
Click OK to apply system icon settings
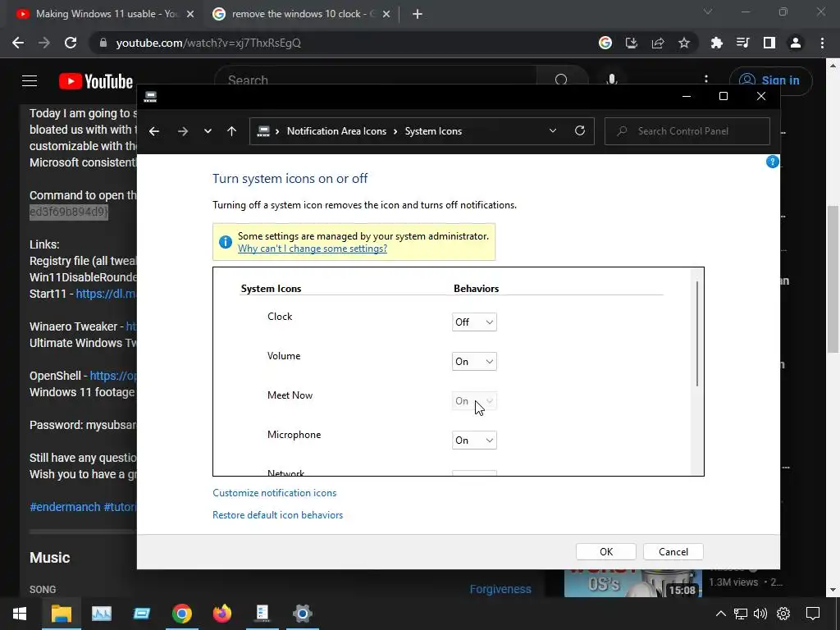(x=606, y=552)
